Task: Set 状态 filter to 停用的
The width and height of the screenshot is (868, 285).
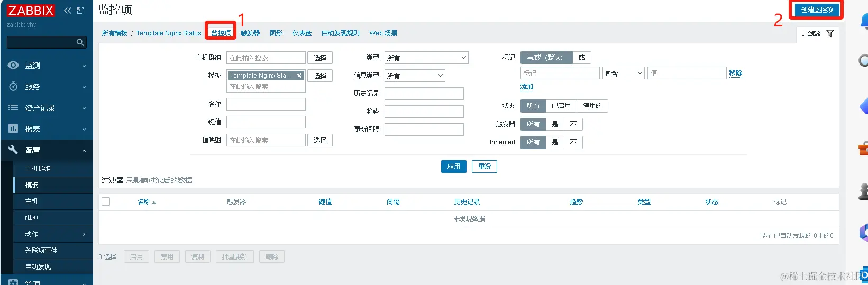Action: click(x=592, y=106)
